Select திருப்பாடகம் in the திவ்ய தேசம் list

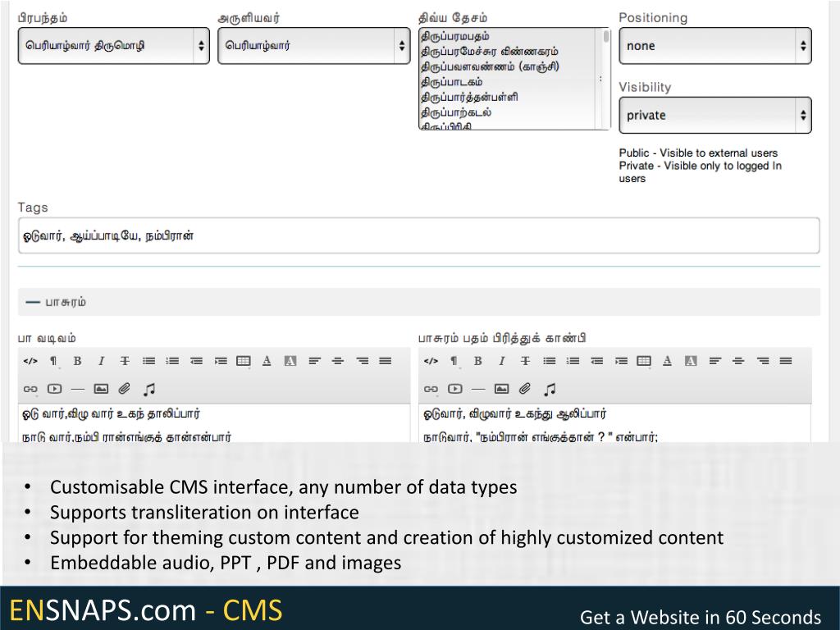coord(452,82)
